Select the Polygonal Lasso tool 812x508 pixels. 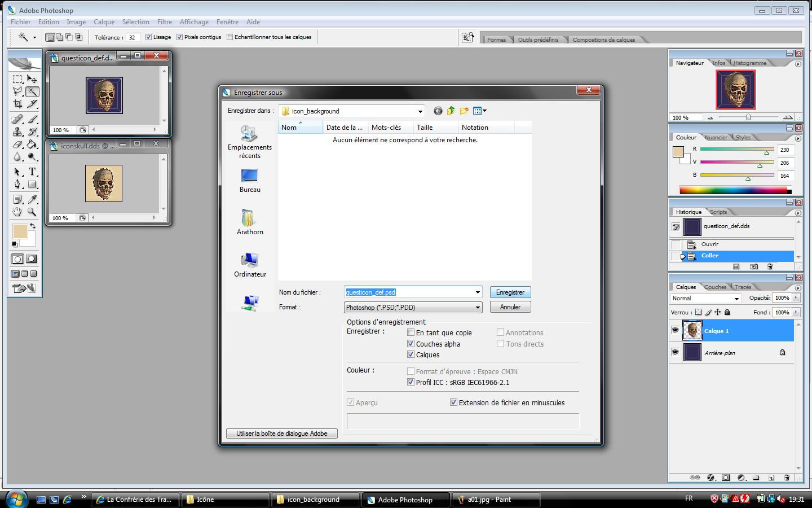tap(17, 91)
